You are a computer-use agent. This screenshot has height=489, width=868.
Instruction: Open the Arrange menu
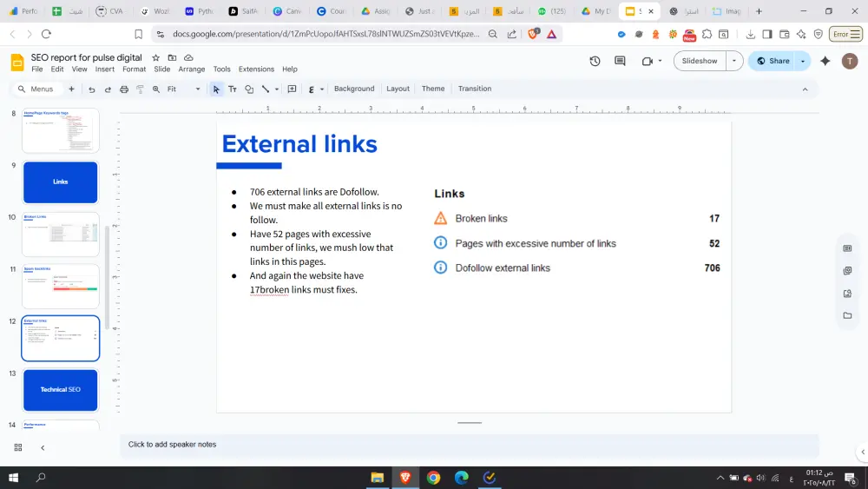[x=192, y=69]
